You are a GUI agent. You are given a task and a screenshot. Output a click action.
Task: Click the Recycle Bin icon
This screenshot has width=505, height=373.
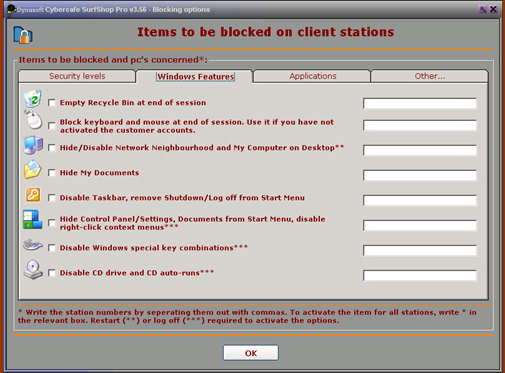coord(33,98)
